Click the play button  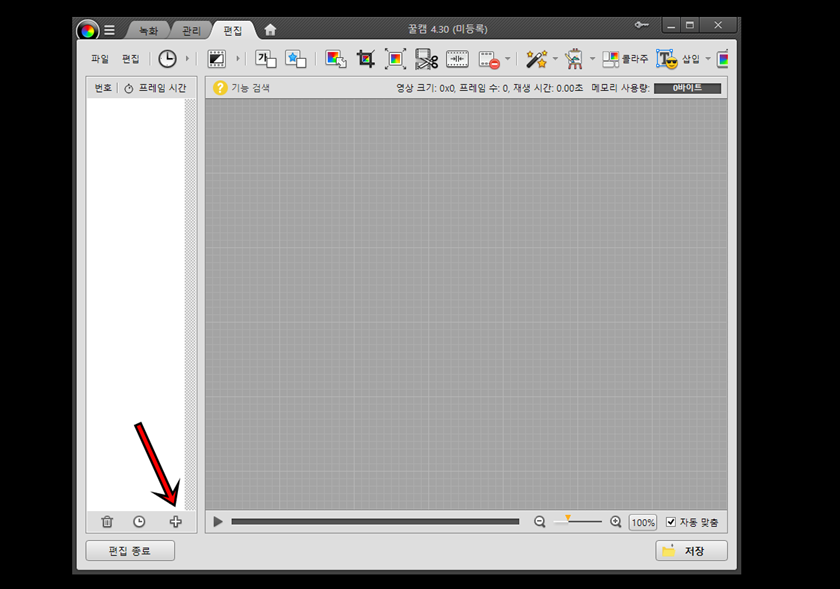tap(218, 521)
